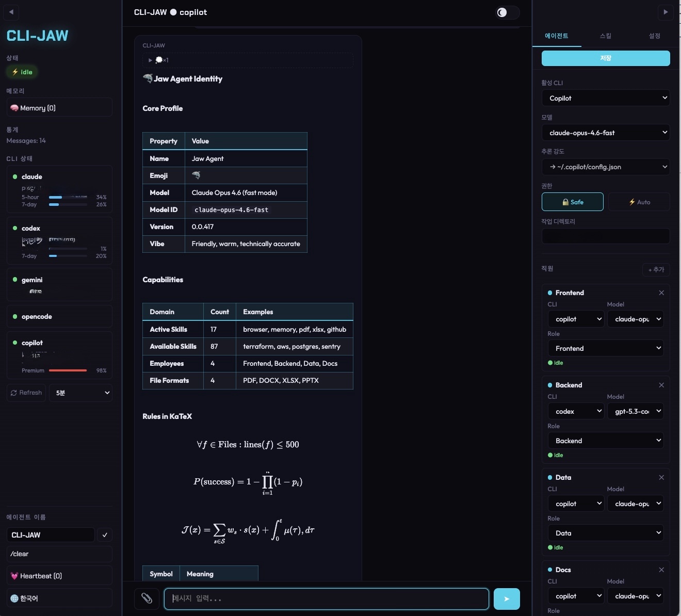Click the + 추가 button beside 직원
The image size is (681, 616).
pyautogui.click(x=656, y=269)
